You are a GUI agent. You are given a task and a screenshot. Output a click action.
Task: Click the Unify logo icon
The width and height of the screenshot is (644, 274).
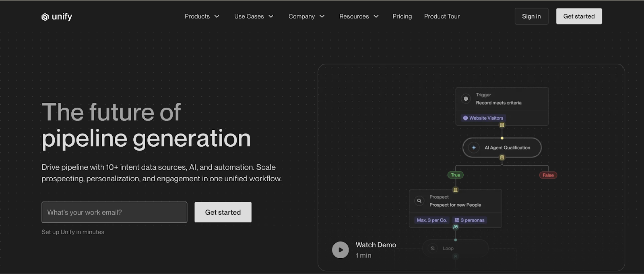tap(45, 17)
